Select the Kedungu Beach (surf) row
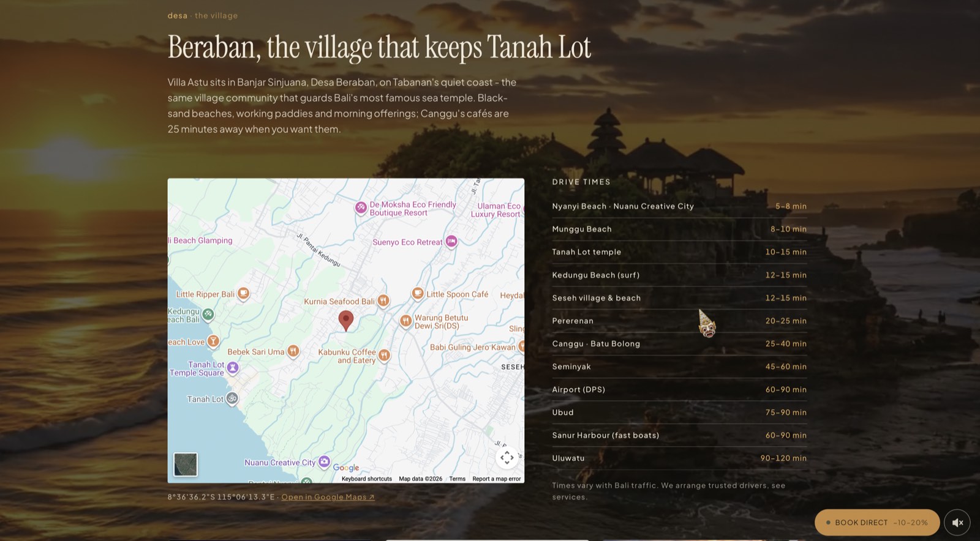980x541 pixels. 679,275
